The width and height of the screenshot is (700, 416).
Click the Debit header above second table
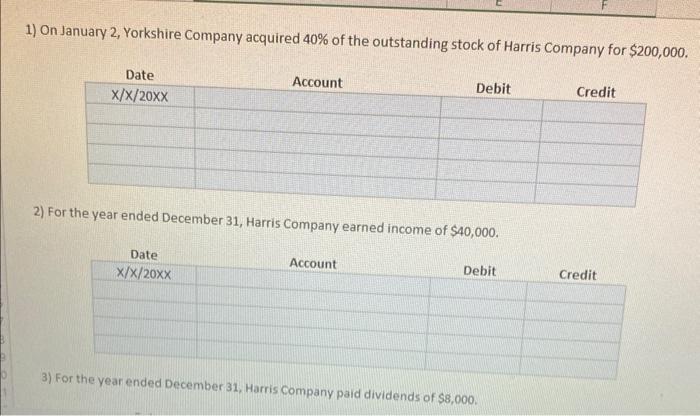480,271
